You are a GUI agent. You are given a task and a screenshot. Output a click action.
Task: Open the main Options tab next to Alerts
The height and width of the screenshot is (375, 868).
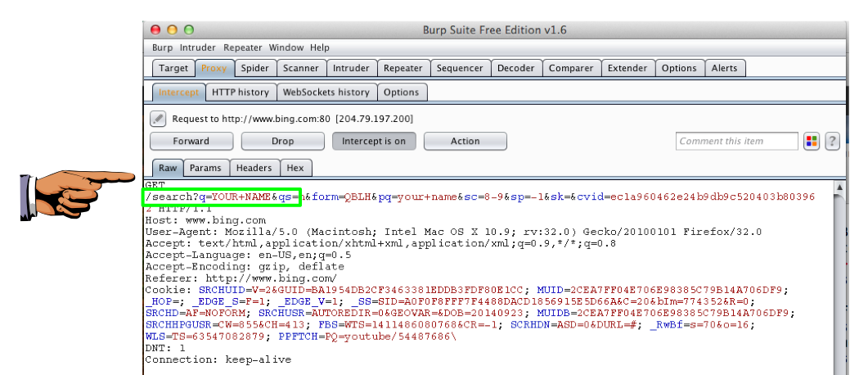679,68
